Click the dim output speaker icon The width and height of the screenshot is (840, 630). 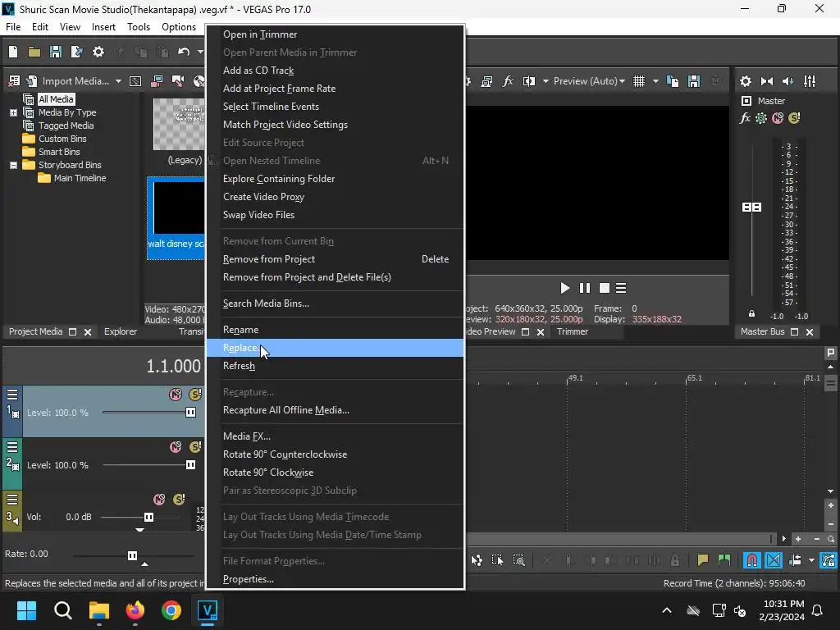coord(788,81)
